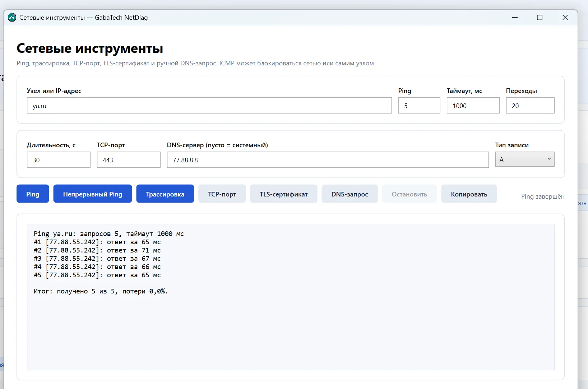Click the 'Ping ya.ru: запросов 5' header line
The width and height of the screenshot is (588, 389).
[x=109, y=234]
